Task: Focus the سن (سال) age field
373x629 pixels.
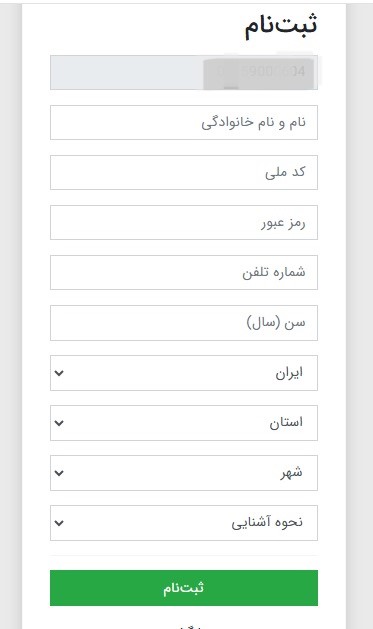Action: point(184,323)
